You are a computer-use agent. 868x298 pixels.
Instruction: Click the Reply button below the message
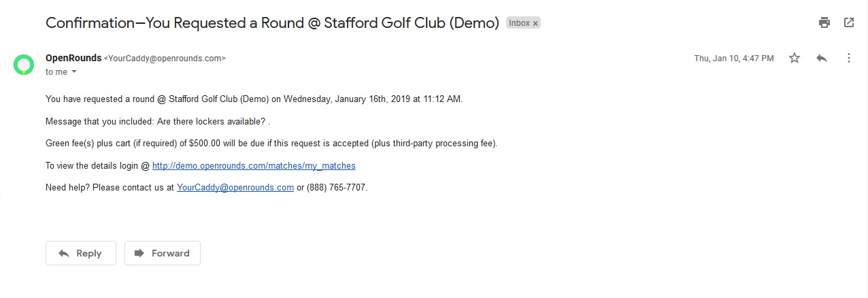tap(81, 253)
